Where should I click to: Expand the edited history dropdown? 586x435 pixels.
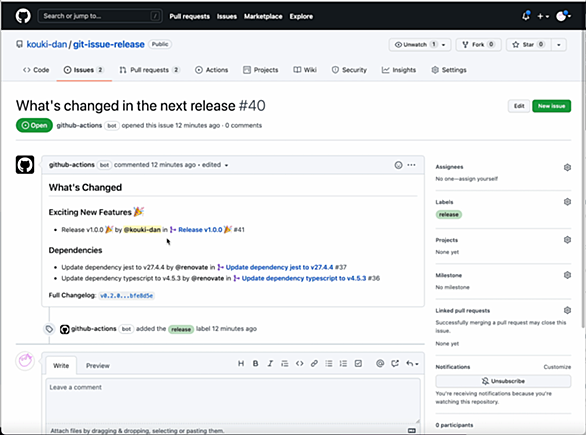click(215, 165)
